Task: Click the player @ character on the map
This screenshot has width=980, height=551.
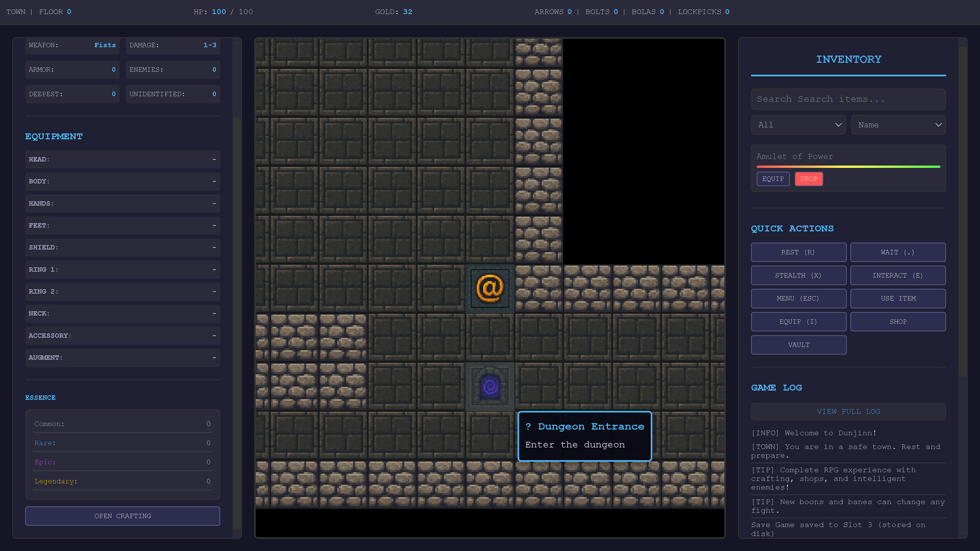Action: click(489, 288)
